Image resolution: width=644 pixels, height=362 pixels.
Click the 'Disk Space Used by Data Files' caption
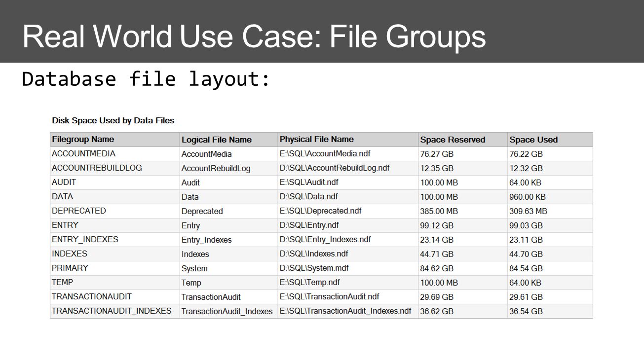113,120
